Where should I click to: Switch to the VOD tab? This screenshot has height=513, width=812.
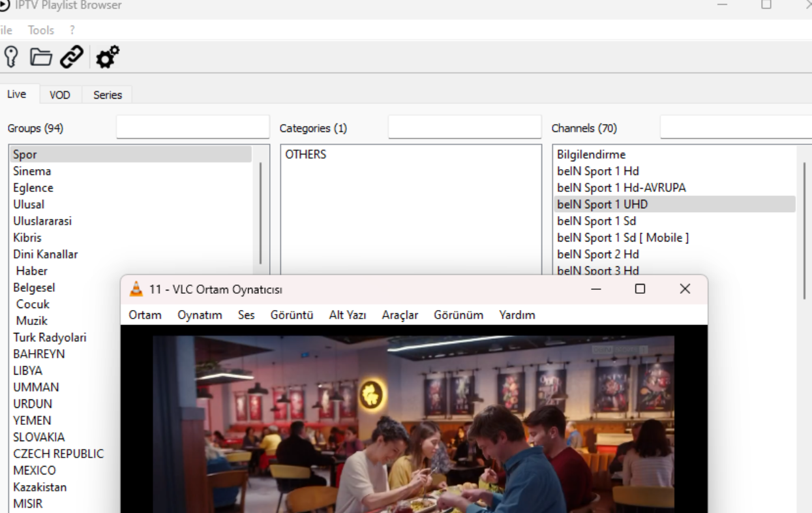point(60,95)
